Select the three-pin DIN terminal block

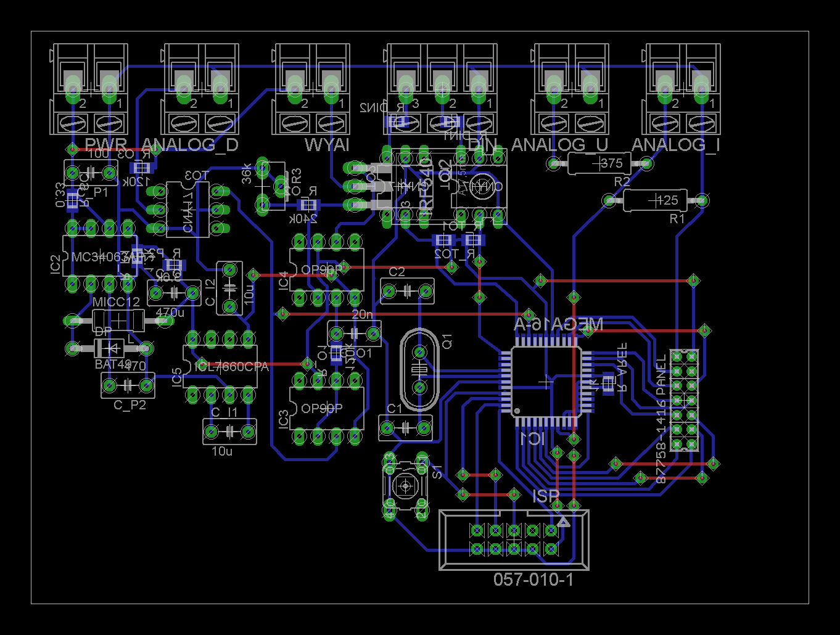[442, 89]
